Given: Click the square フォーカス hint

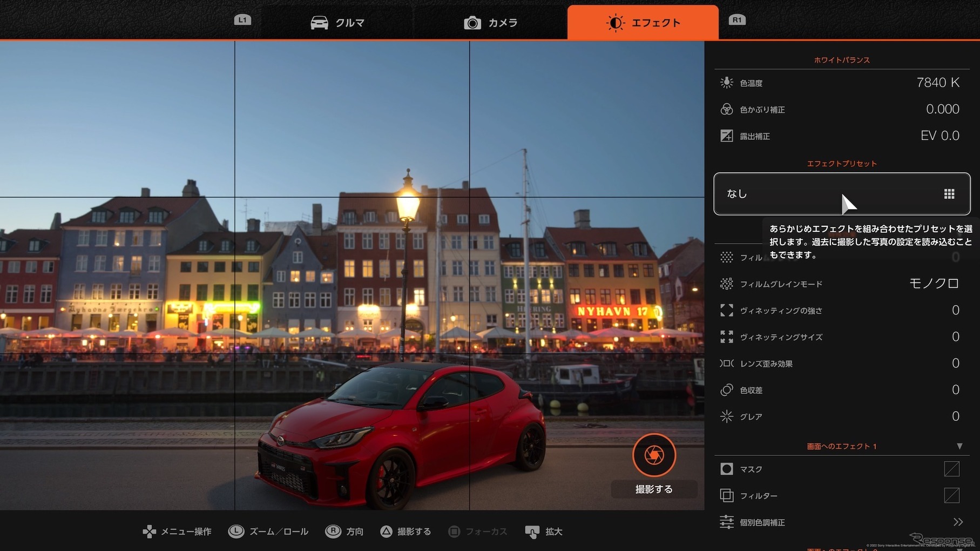Looking at the screenshot, I should click(478, 532).
